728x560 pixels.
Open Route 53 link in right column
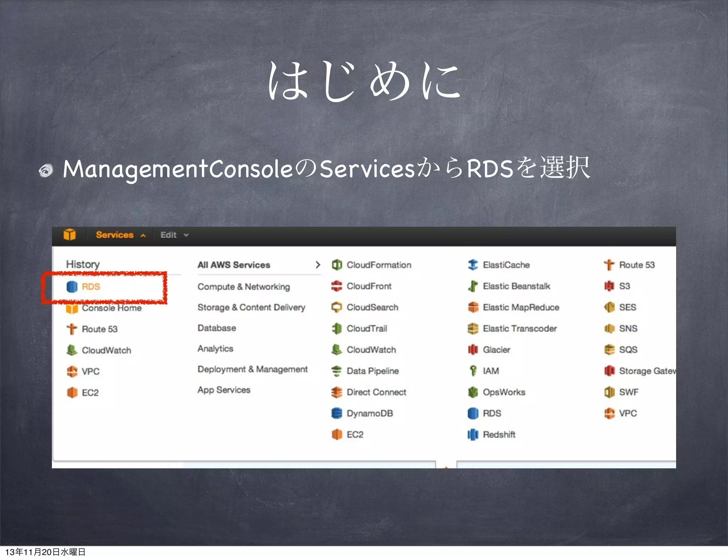(637, 265)
